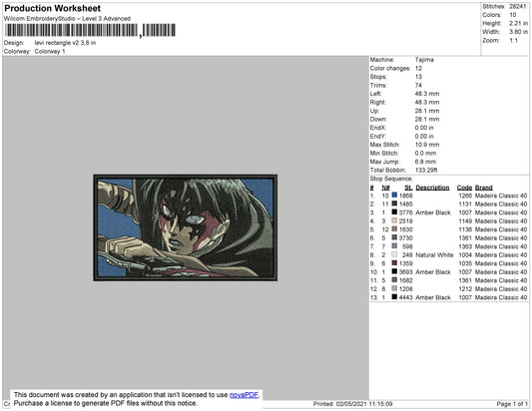This screenshot has width=532, height=411.
Task: Click the Total Bobbin value 133.29ft
Action: 426,171
